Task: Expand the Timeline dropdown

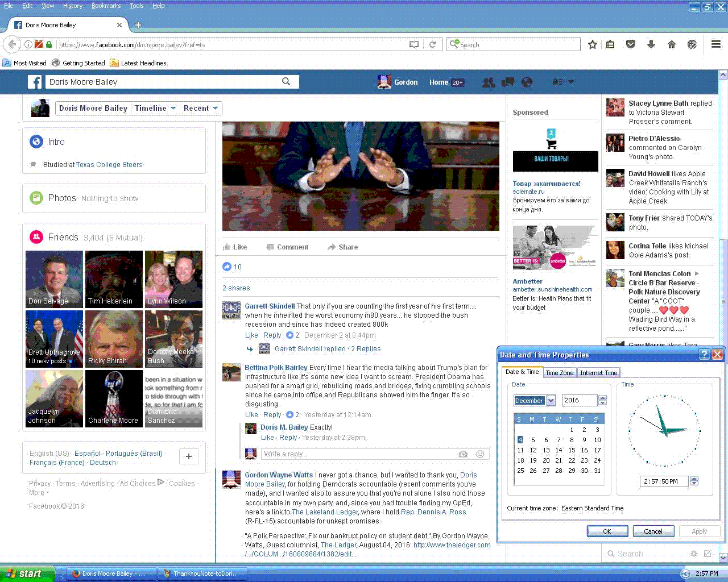Action: 155,108
